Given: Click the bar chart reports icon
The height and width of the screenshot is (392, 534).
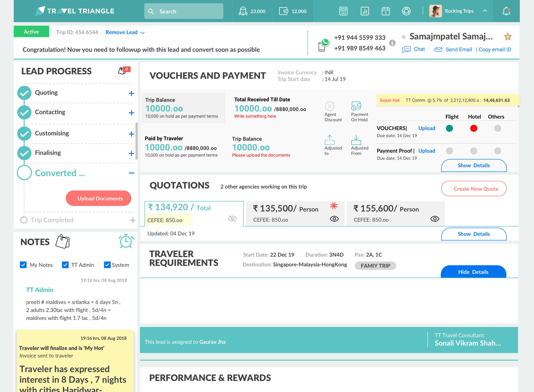Looking at the screenshot, I should [x=364, y=11].
